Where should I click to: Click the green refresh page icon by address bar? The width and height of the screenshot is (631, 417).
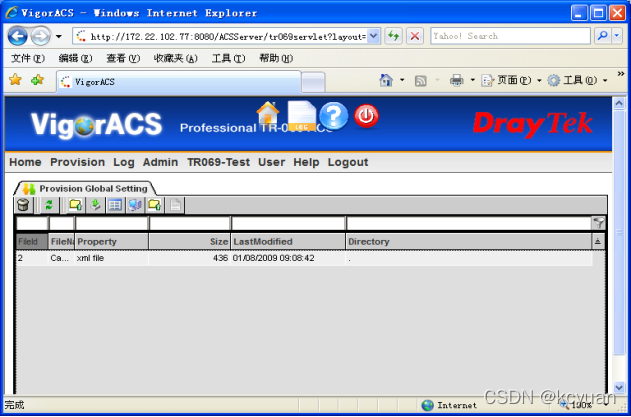click(393, 36)
